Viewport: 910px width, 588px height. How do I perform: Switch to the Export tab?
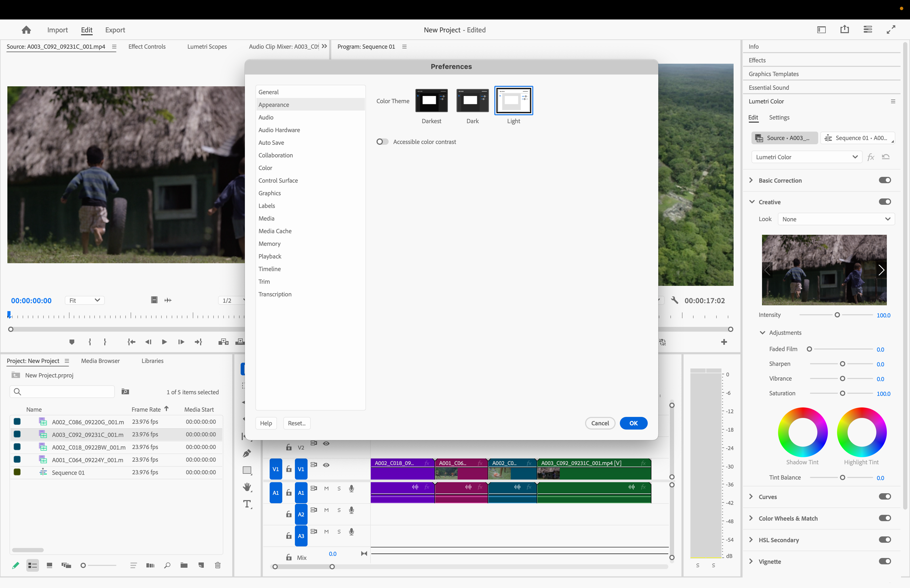115,30
